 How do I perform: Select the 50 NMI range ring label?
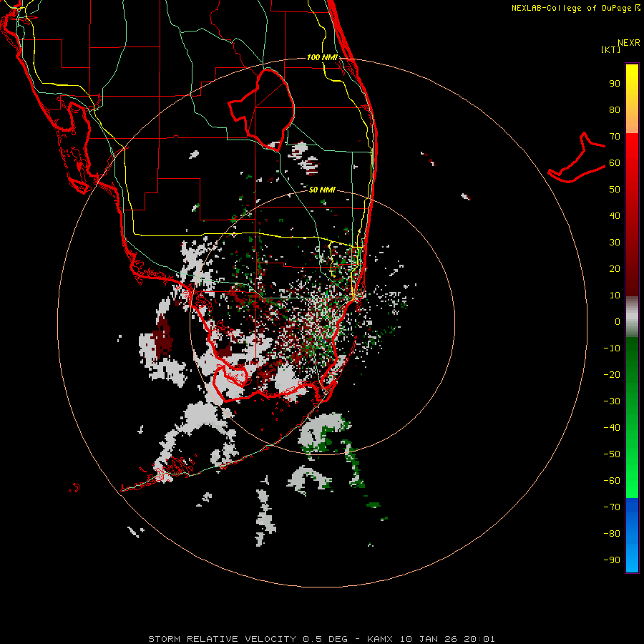coord(322,190)
